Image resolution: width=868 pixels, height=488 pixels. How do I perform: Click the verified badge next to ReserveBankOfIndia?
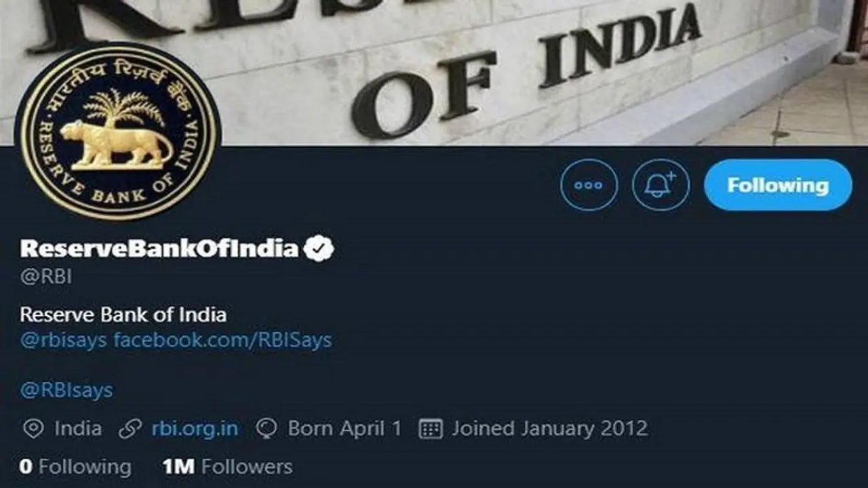point(319,249)
